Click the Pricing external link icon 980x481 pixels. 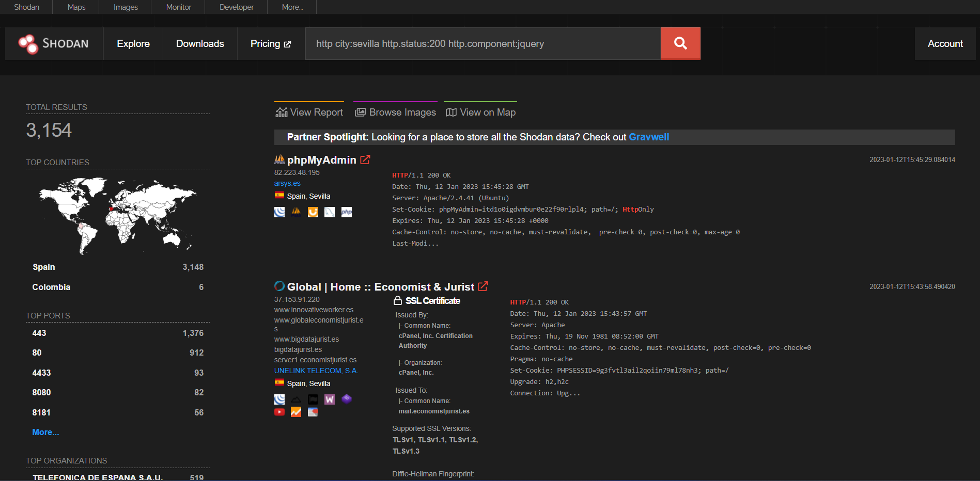coord(287,44)
